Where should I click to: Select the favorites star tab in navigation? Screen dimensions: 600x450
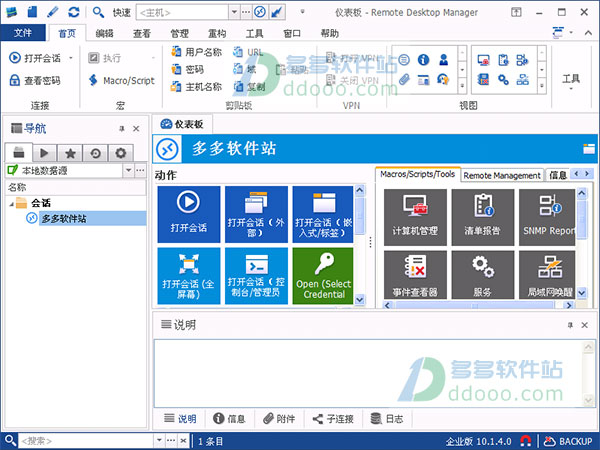tap(70, 153)
